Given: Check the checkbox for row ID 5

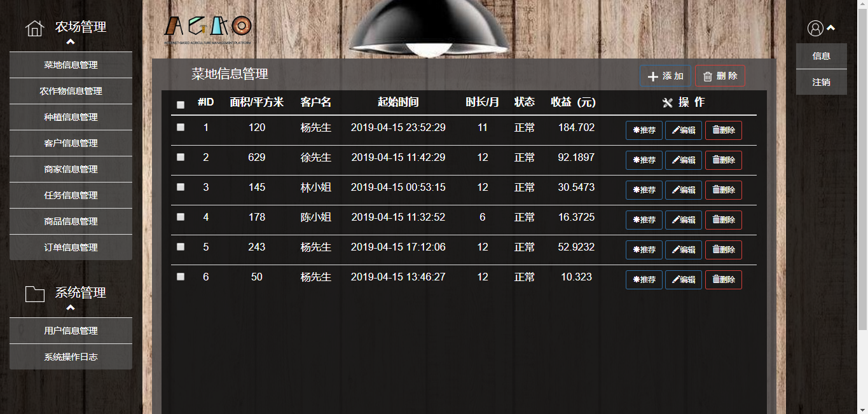Looking at the screenshot, I should (x=181, y=247).
